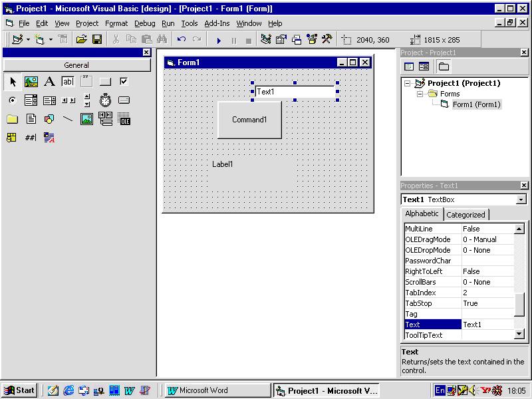Open the Debug menu

pos(145,23)
